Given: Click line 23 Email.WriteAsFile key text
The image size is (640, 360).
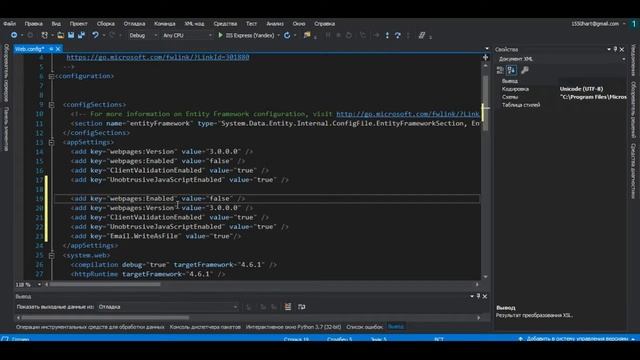Looking at the screenshot, I should coord(144,236).
